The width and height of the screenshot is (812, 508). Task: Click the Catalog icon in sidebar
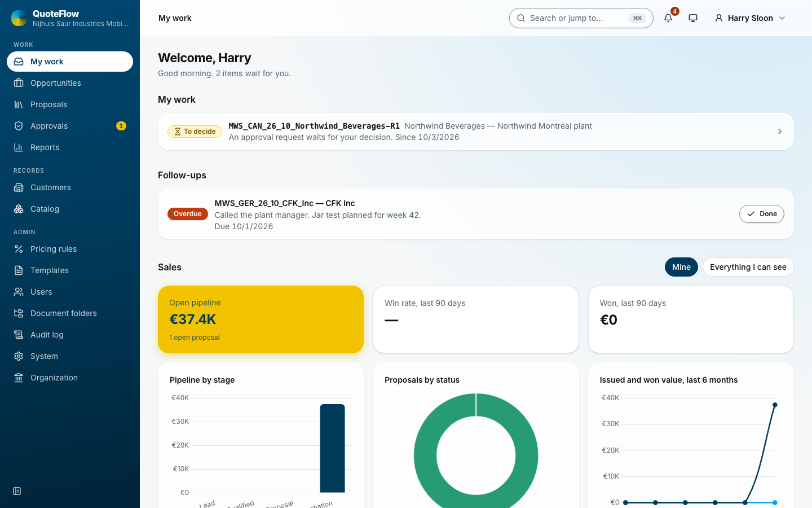tap(19, 209)
